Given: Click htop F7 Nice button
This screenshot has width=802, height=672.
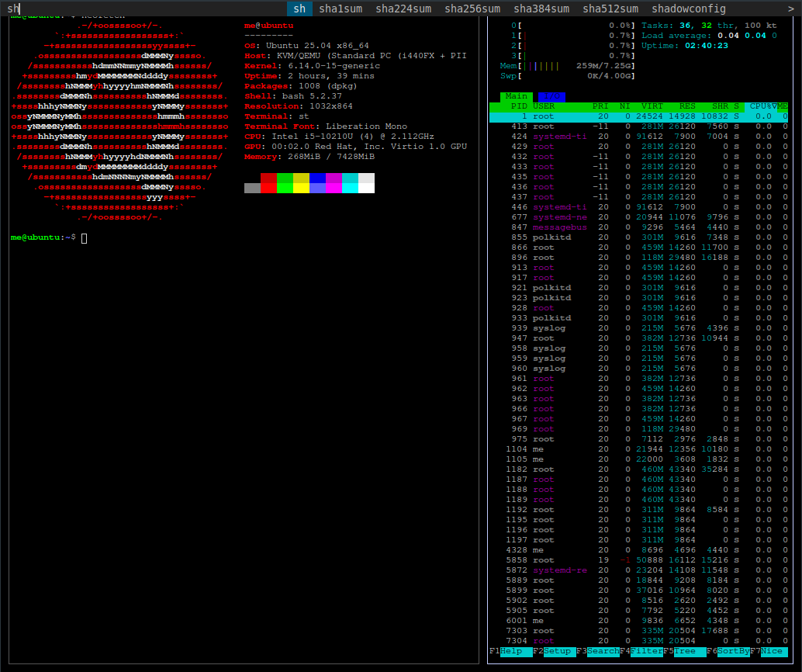Looking at the screenshot, I should (768, 651).
